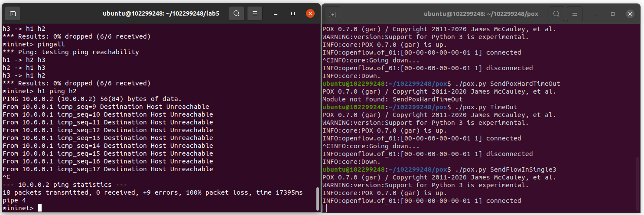
Task: Click the 'PING 10.0.0.2 (10.0.0.2) 56(84) bytes of data.' line
Action: point(92,99)
